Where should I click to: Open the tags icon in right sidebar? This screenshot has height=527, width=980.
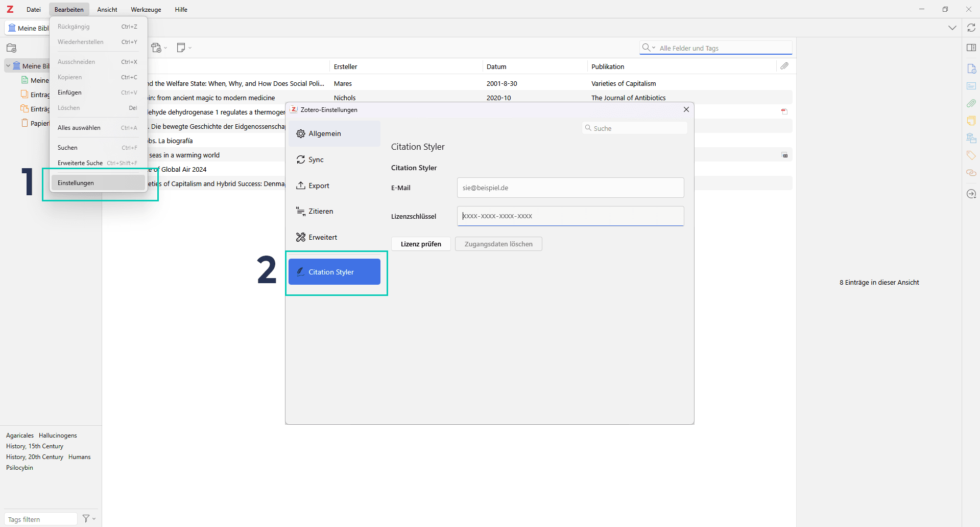click(971, 155)
